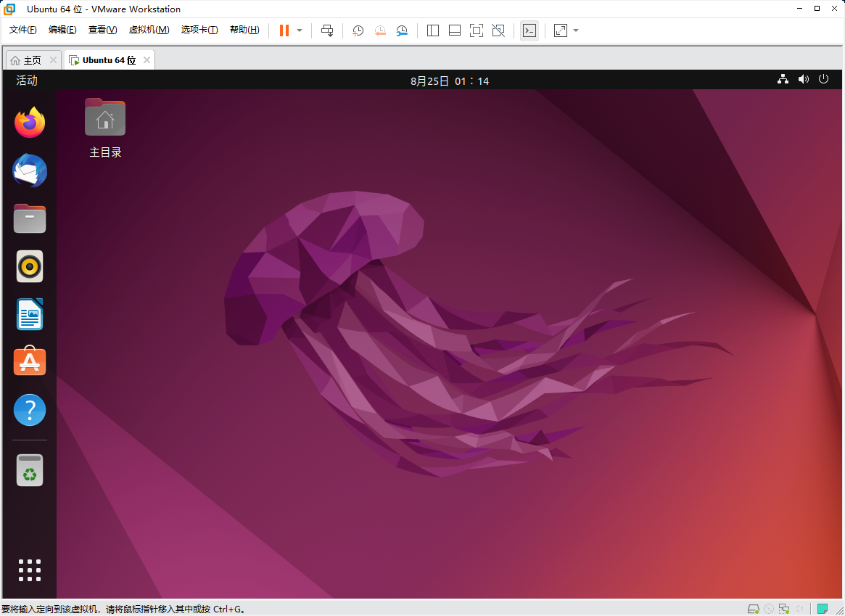Viewport: 845px width, 616px height.
Task: Select the 主目录 home folder desktop icon
Action: (105, 128)
